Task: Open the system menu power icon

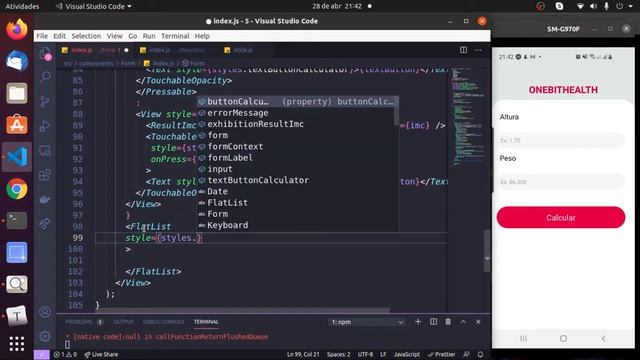Action: tap(620, 6)
